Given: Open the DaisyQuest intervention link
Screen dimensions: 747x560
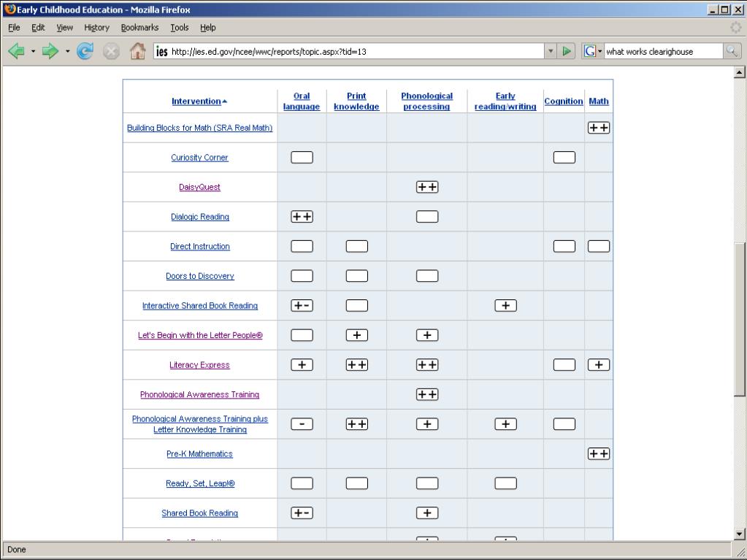Looking at the screenshot, I should click(199, 187).
